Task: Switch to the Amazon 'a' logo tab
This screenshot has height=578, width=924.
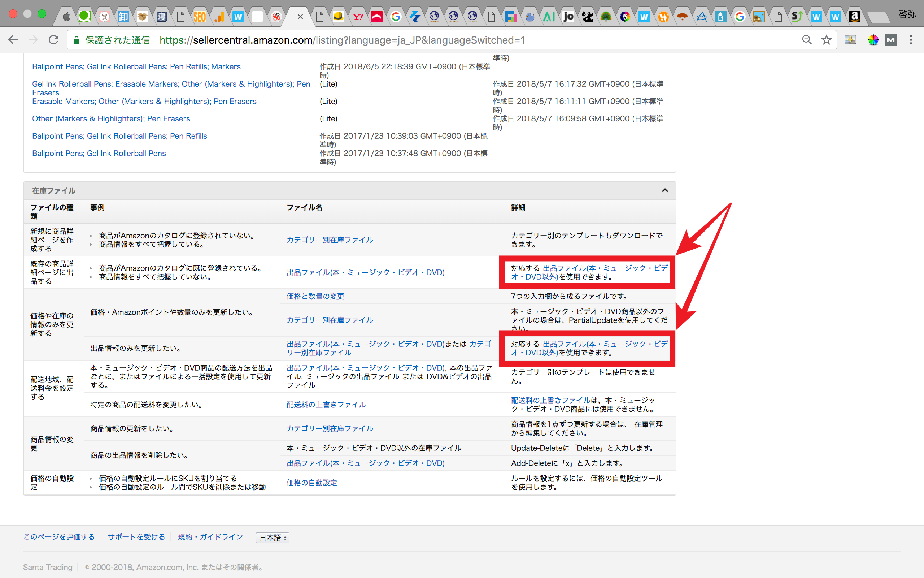Action: 854,17
